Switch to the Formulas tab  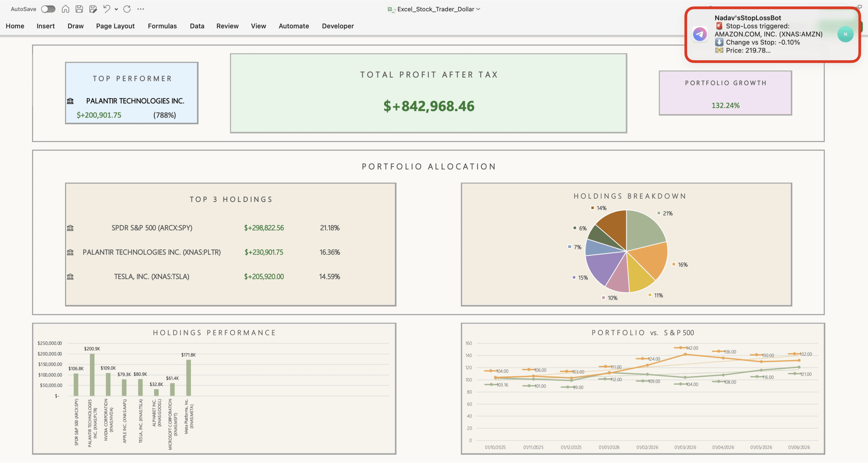pyautogui.click(x=162, y=26)
